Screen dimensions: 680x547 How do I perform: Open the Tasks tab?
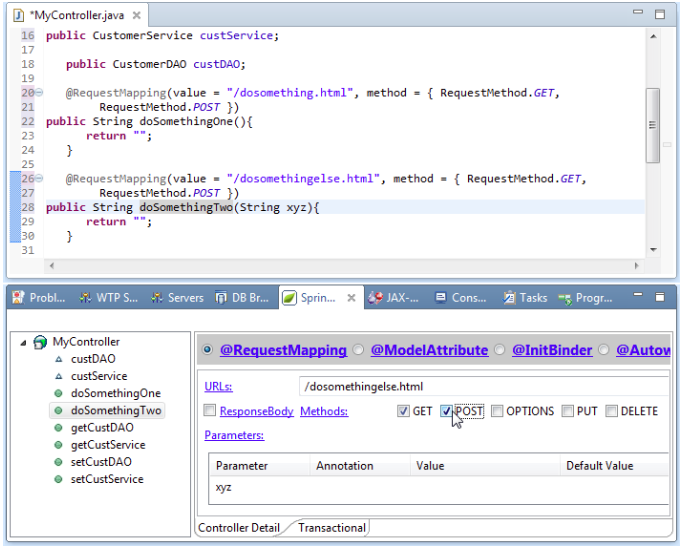(x=525, y=298)
